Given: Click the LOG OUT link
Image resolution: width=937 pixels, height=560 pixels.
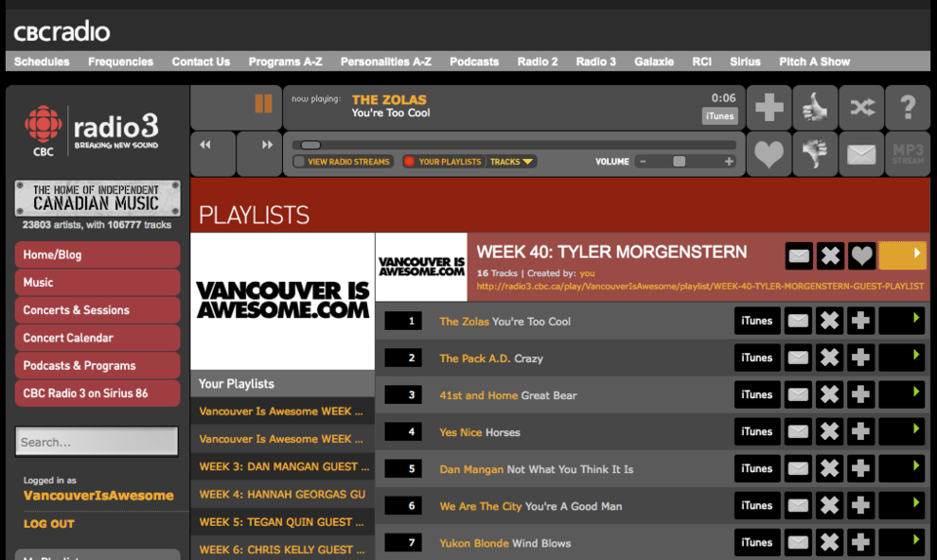Looking at the screenshot, I should click(x=49, y=524).
